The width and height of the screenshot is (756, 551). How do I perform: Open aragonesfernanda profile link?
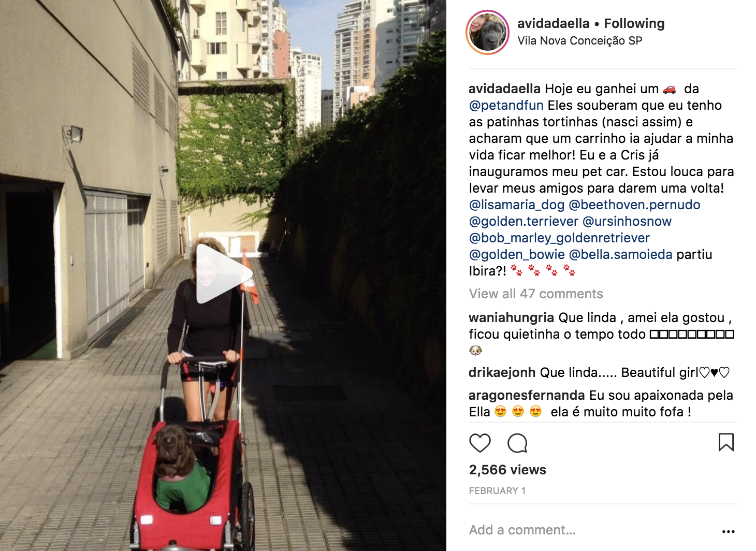[527, 395]
